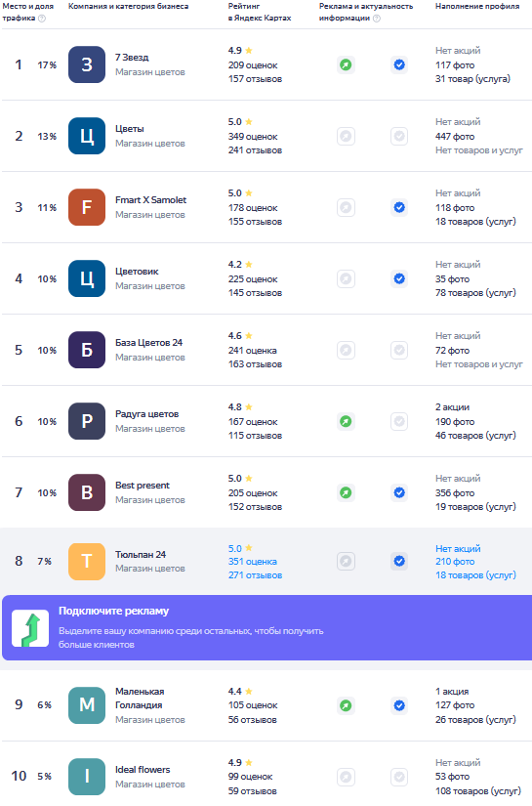
Task: Open the 7 Звезд company logo
Action: click(87, 64)
